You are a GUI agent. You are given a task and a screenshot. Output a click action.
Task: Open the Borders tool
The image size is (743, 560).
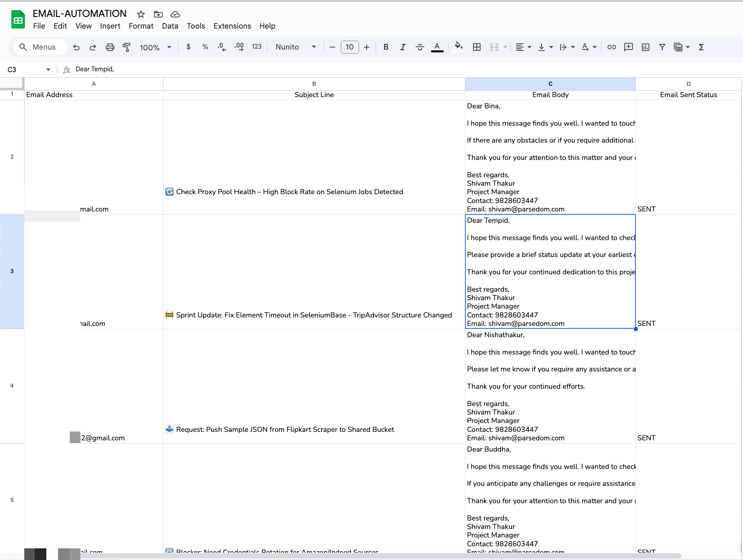coord(477,47)
